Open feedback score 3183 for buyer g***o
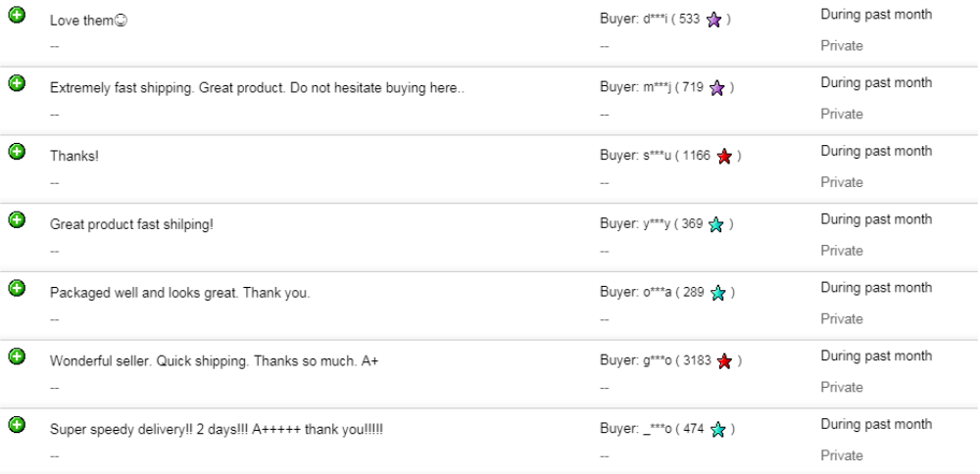 pos(696,362)
